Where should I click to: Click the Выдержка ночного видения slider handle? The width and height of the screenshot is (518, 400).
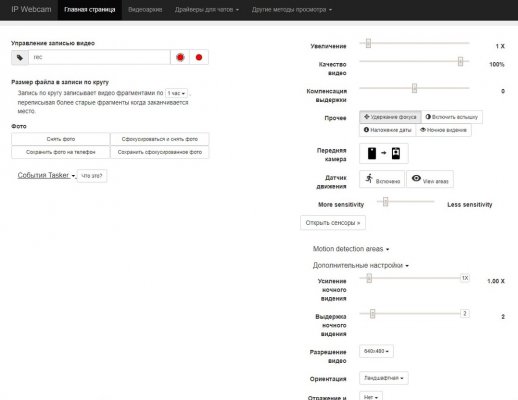click(x=372, y=313)
